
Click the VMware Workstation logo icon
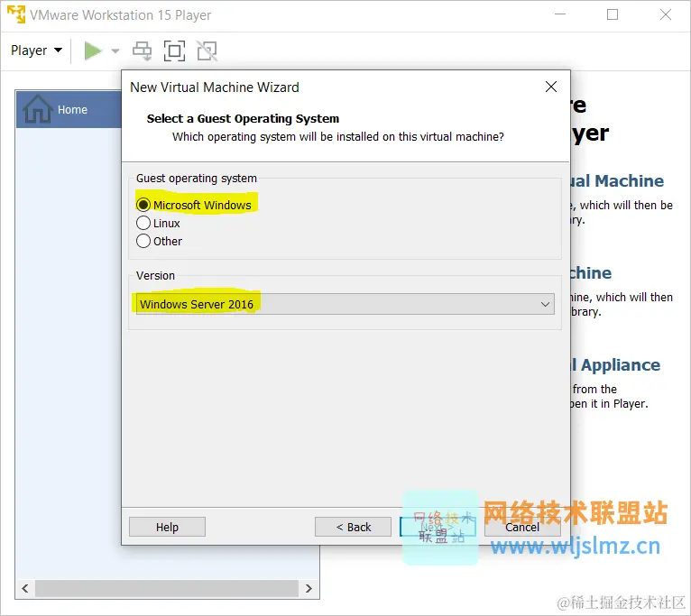(x=16, y=14)
